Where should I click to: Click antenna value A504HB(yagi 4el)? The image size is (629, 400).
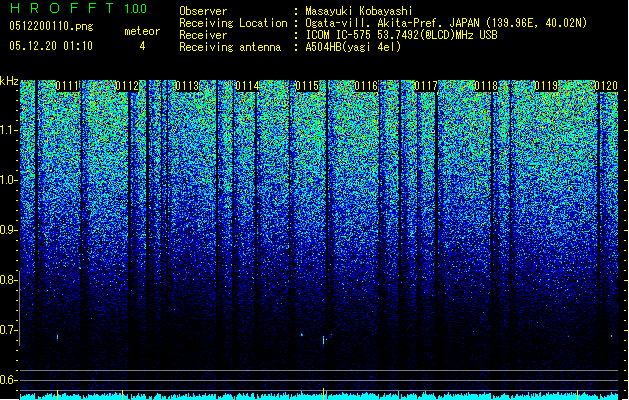353,47
